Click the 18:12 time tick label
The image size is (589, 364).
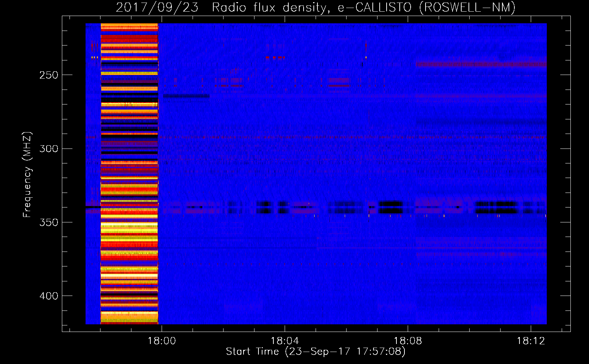[531, 341]
